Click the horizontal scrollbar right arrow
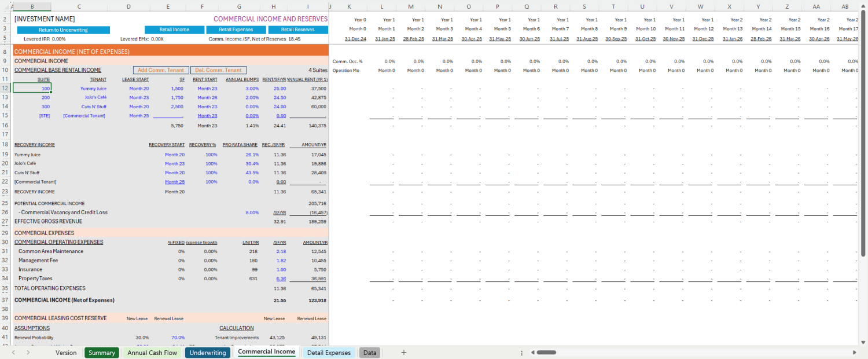 [x=854, y=353]
